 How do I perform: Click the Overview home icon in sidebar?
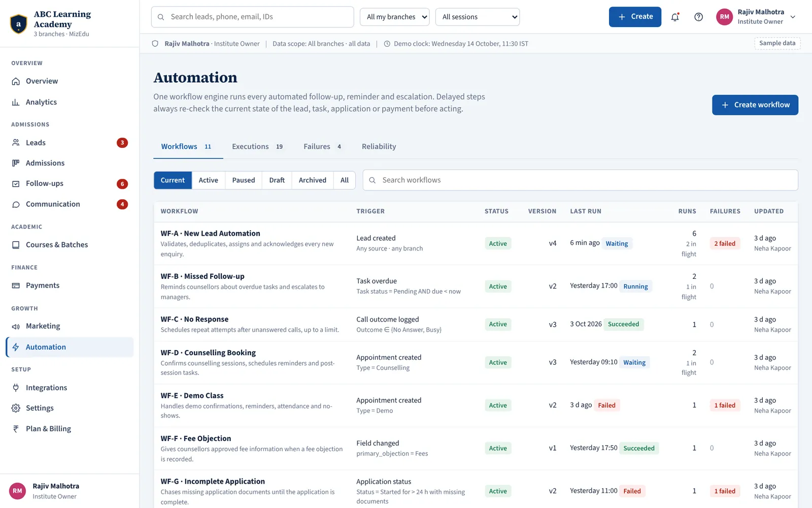[16, 81]
